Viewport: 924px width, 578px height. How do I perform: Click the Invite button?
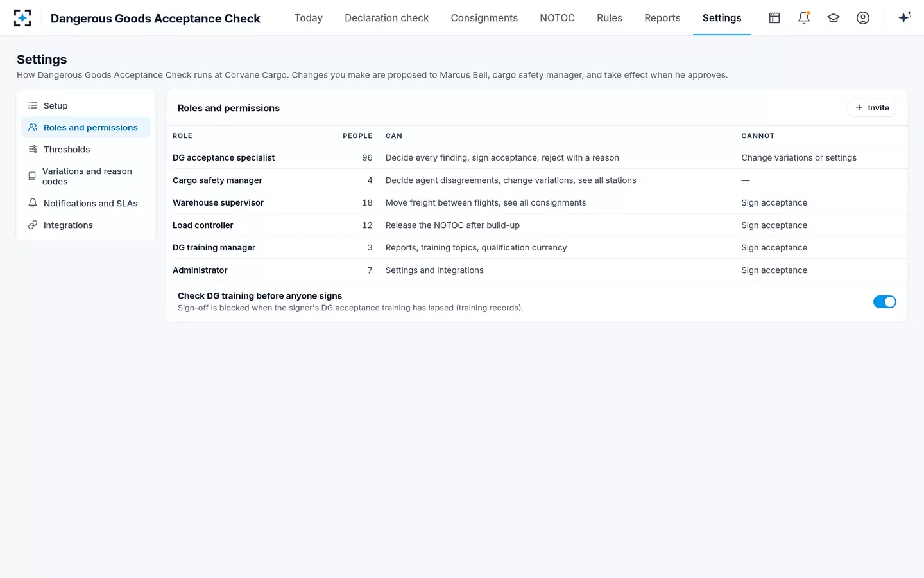(x=872, y=107)
